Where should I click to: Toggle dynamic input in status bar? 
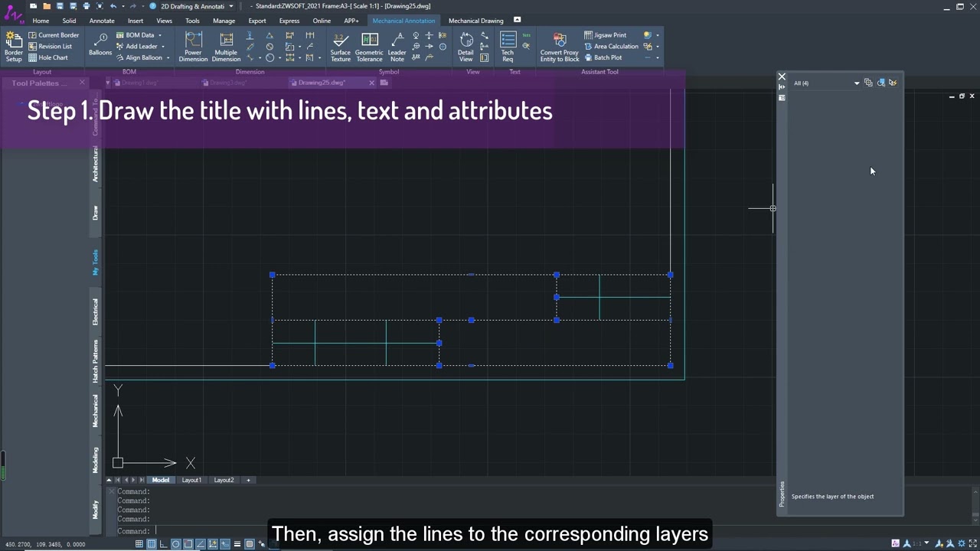(225, 544)
